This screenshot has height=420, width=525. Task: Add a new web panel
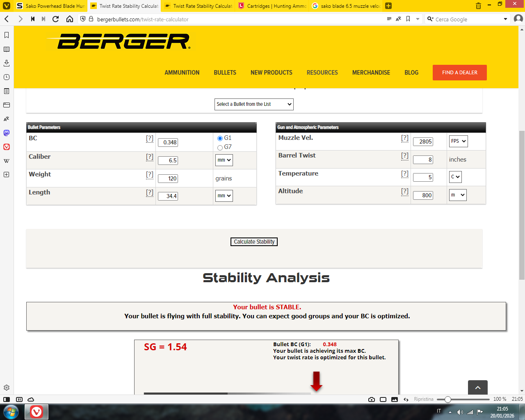point(7,174)
